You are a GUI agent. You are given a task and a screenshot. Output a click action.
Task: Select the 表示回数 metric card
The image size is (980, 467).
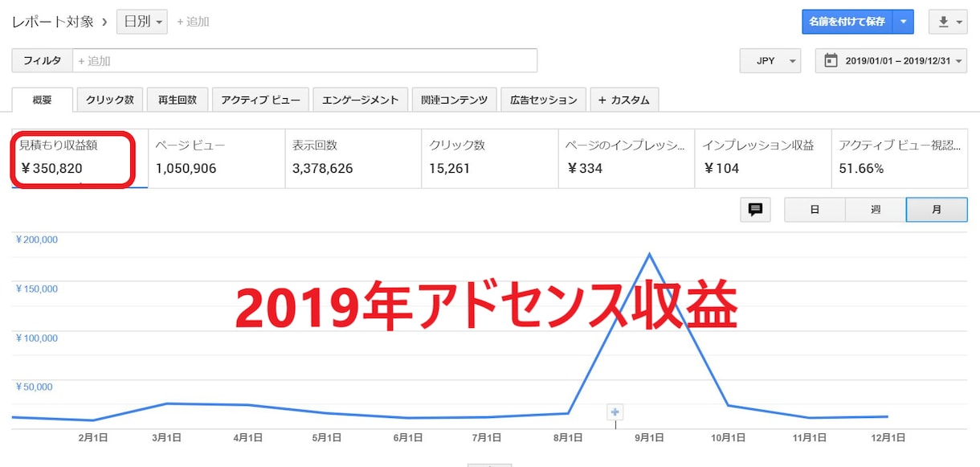pyautogui.click(x=353, y=158)
